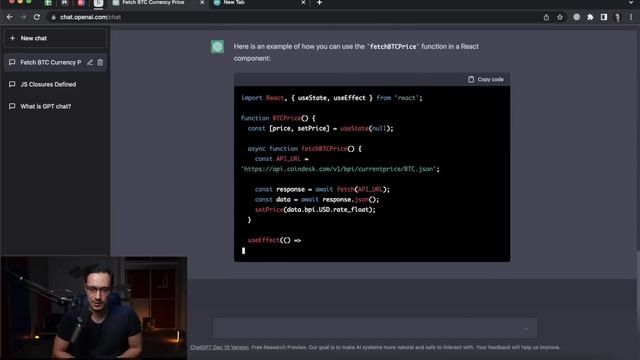Click the coindesk API URL in code

tap(340, 169)
